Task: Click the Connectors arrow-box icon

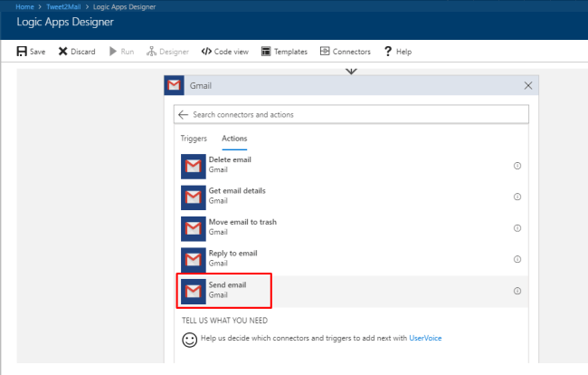Action: [x=325, y=51]
